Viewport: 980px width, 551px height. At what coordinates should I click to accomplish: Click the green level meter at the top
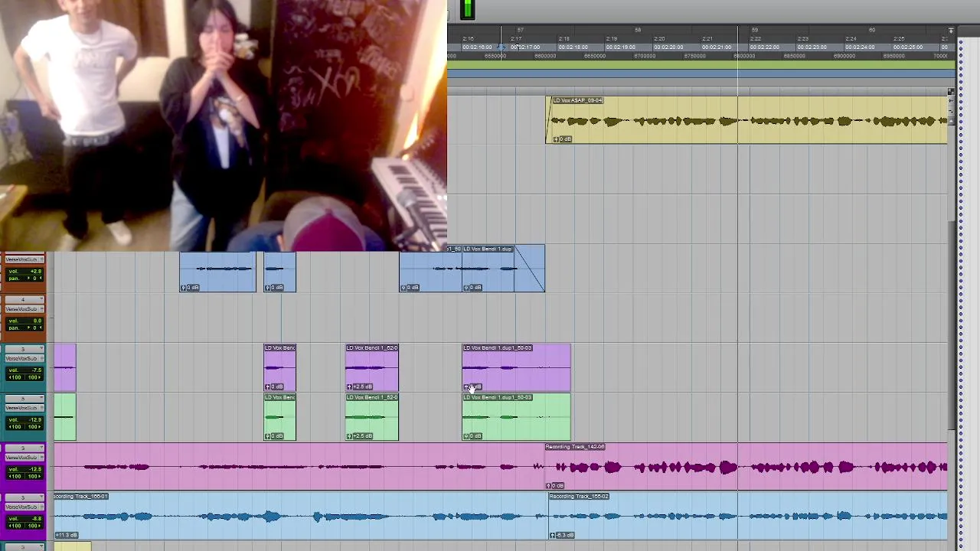tap(468, 9)
